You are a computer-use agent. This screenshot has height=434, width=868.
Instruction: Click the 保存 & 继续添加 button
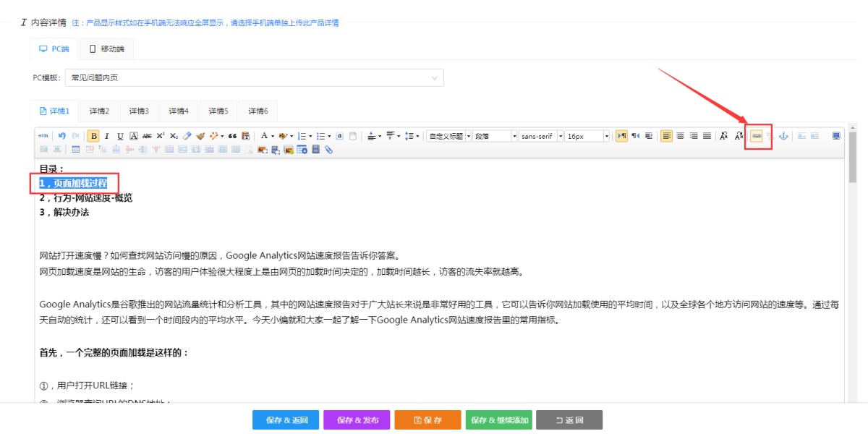[x=499, y=420]
